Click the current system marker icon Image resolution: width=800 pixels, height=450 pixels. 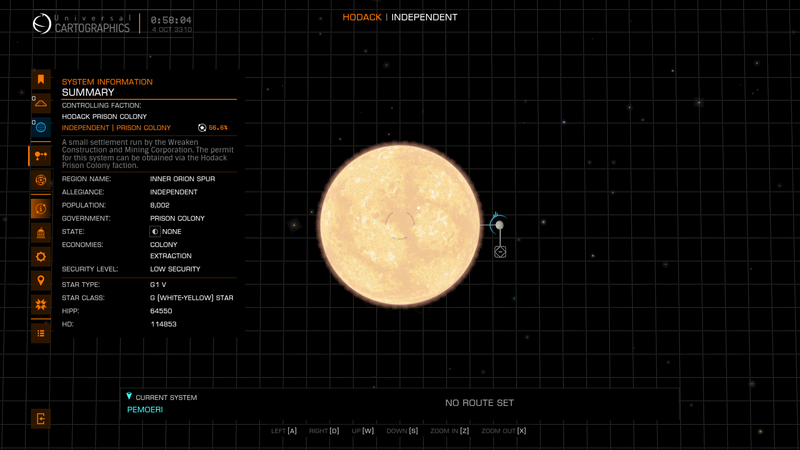pyautogui.click(x=129, y=396)
